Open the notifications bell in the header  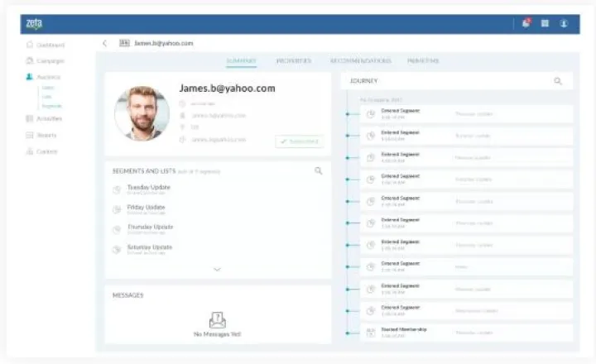[x=526, y=23]
